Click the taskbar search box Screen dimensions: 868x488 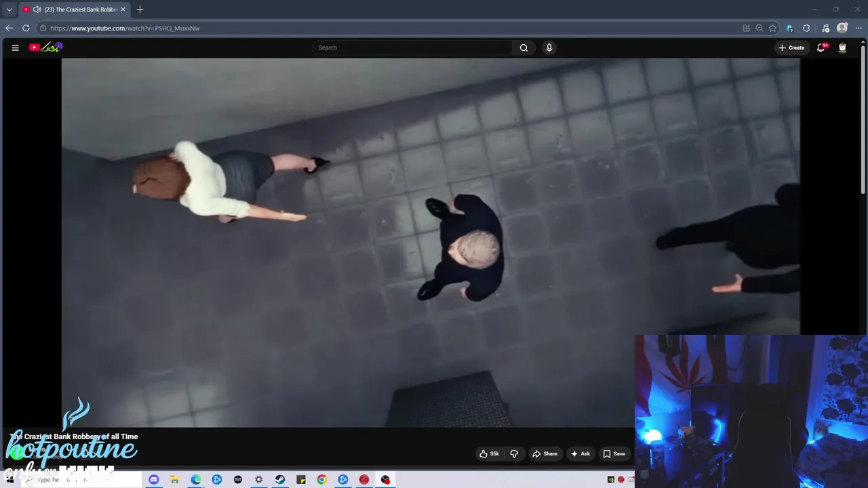point(81,480)
